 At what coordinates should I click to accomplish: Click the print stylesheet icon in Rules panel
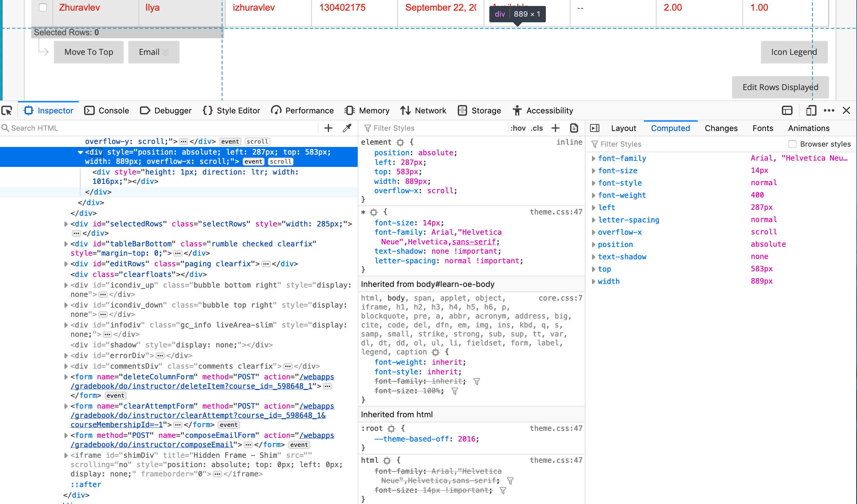click(x=574, y=128)
